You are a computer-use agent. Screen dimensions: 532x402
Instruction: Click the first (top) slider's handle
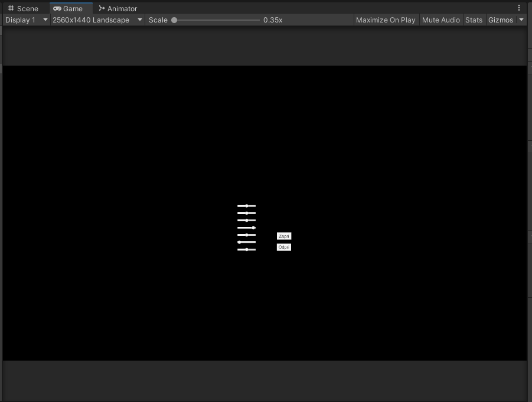[x=247, y=206]
